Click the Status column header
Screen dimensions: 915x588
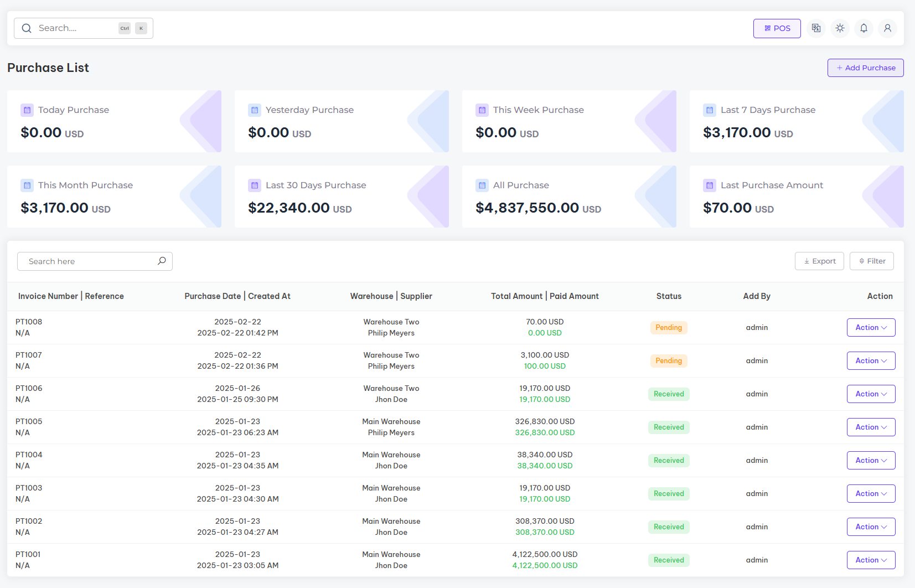pos(669,296)
